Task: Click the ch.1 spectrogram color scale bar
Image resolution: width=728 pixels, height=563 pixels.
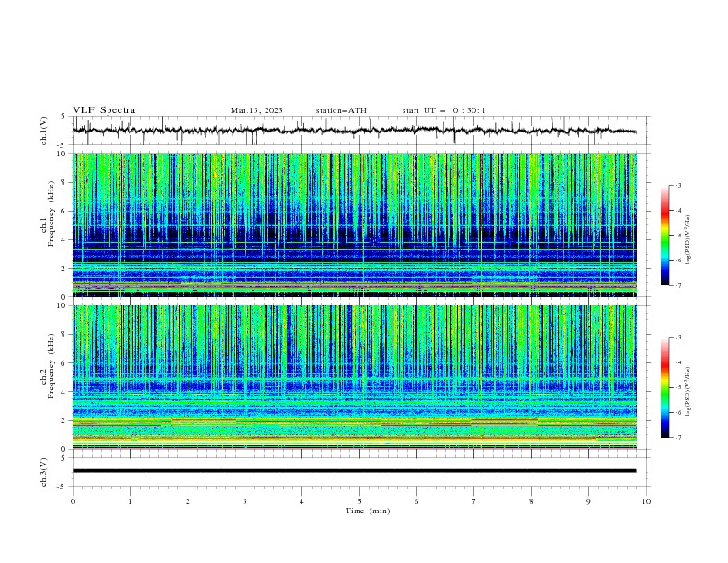Action: click(x=665, y=236)
